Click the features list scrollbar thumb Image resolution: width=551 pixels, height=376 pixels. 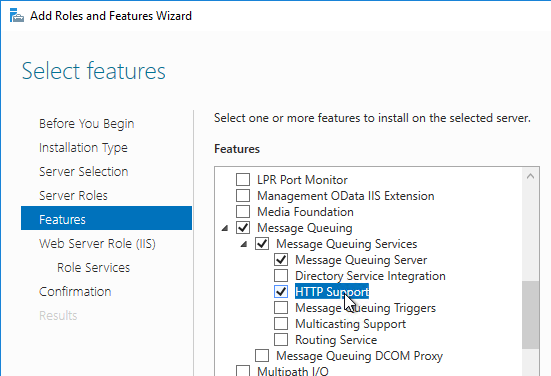point(531,315)
